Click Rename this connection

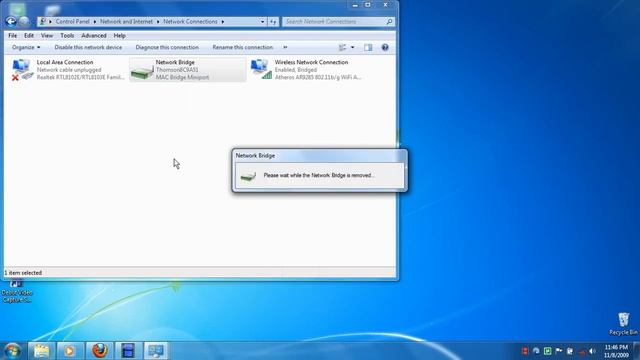point(242,47)
